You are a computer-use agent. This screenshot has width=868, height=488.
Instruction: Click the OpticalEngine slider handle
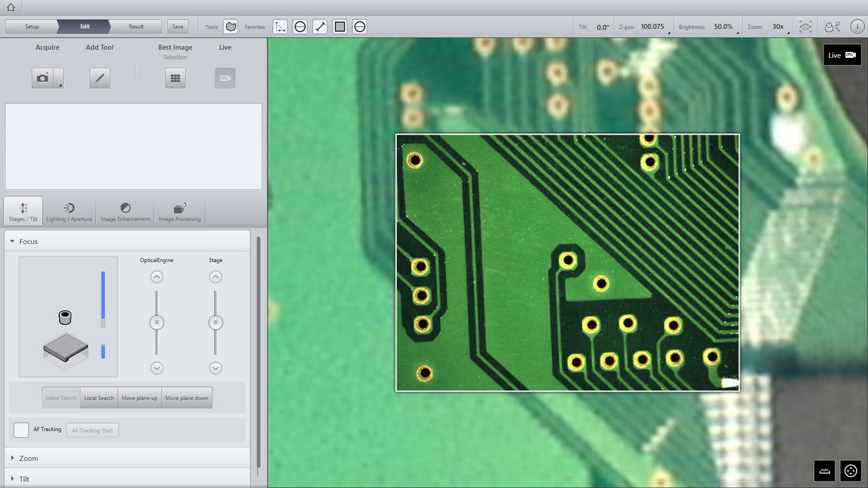click(x=157, y=322)
